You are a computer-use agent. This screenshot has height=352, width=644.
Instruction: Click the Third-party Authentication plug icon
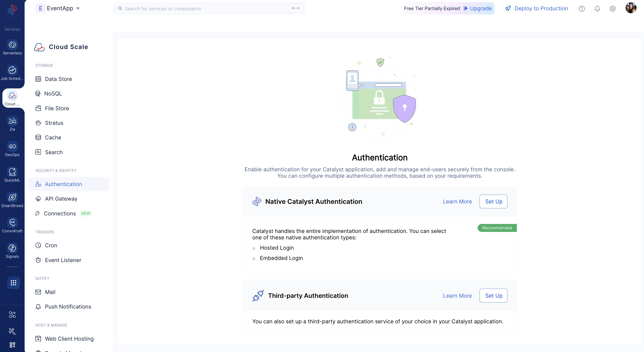[x=258, y=296]
